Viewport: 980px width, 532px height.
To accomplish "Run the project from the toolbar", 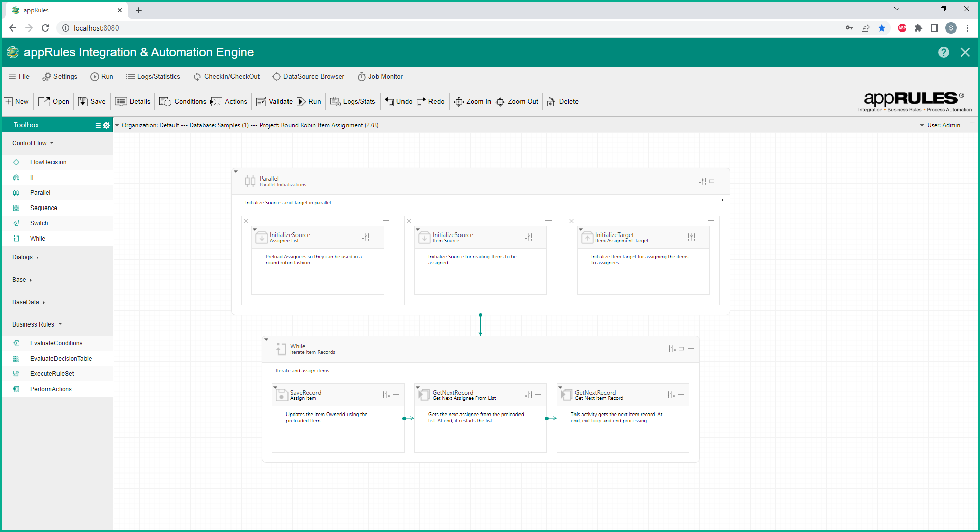I will tap(309, 102).
